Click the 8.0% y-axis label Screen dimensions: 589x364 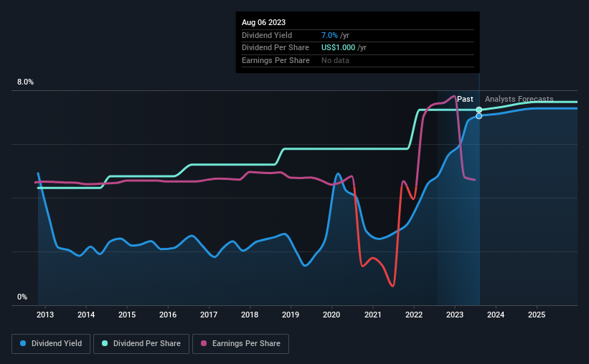point(25,82)
